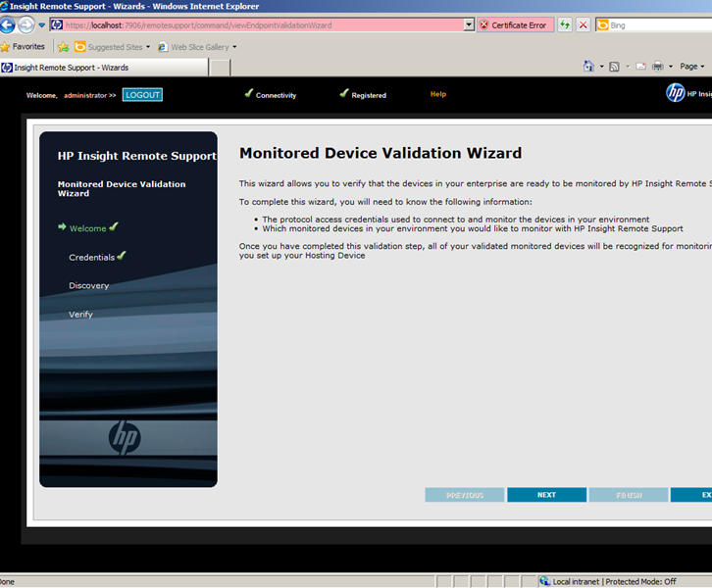The height and width of the screenshot is (588, 712).
Task: Select the Discovery wizard step
Action: coord(89,286)
